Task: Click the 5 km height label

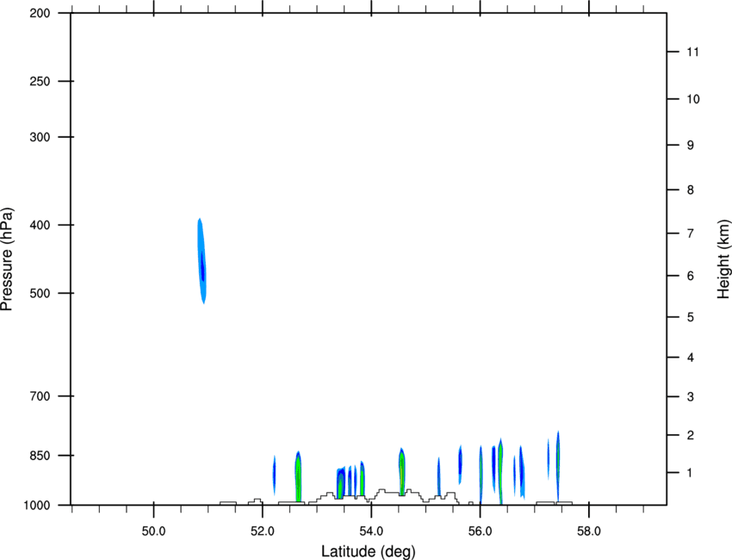Action: (x=691, y=318)
